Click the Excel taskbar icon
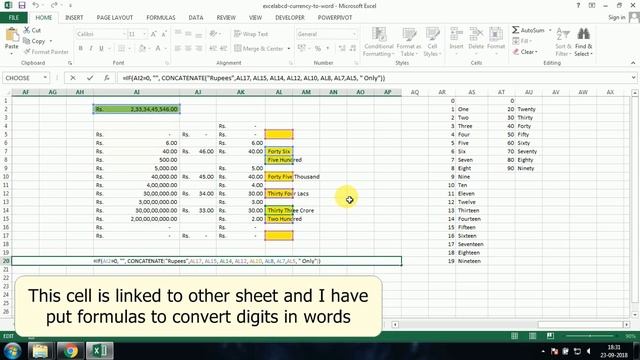This screenshot has width=640, height=360. pyautogui.click(x=100, y=351)
